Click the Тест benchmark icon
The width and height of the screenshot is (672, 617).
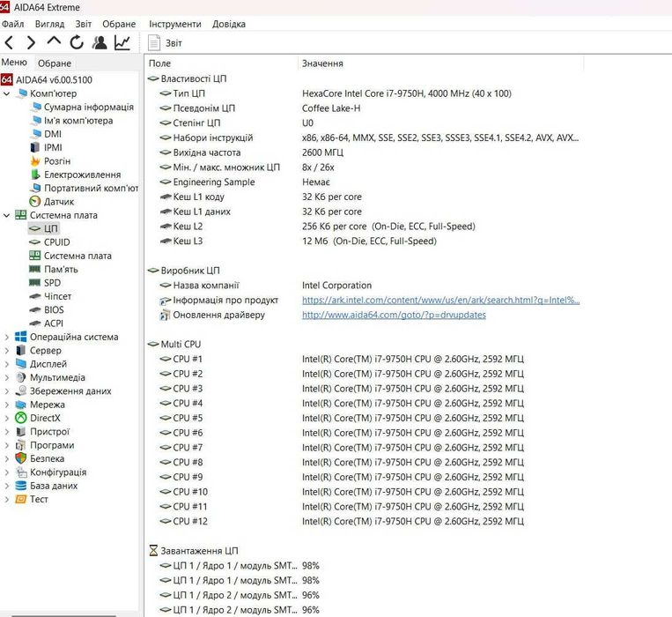[20, 499]
